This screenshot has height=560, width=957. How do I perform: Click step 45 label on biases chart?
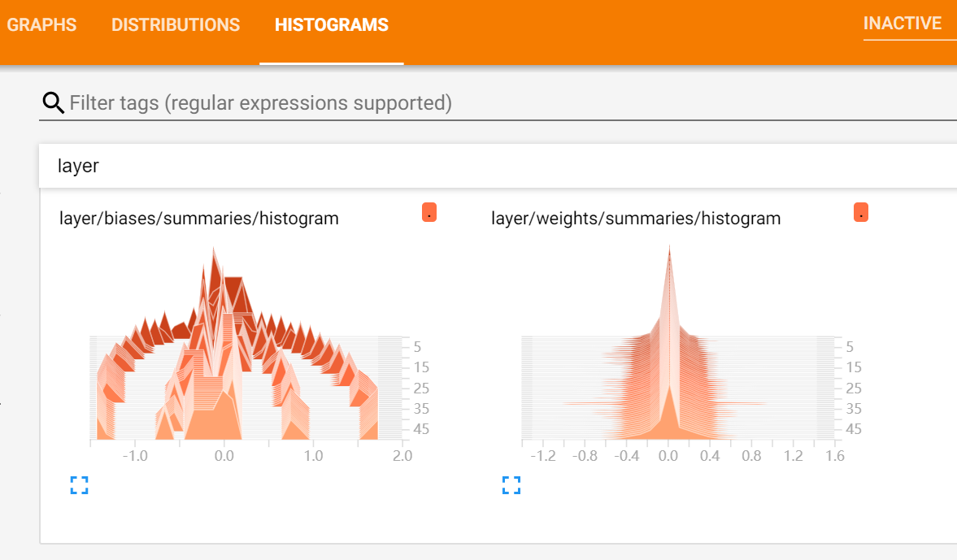421,429
